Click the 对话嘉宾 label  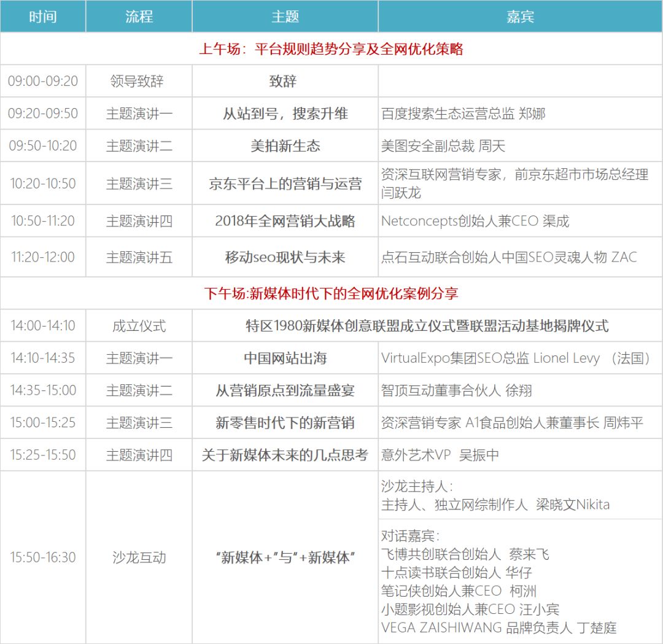pos(410,536)
